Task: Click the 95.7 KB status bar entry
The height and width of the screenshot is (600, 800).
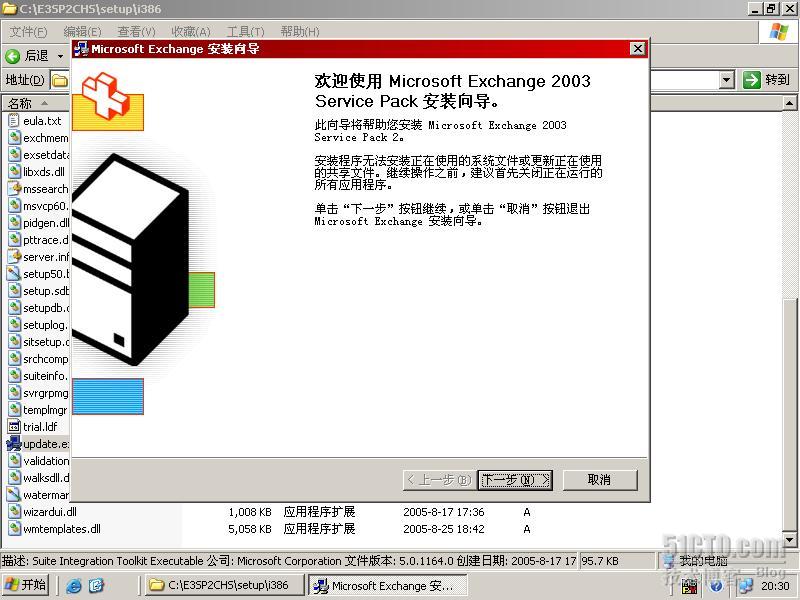Action: point(599,561)
